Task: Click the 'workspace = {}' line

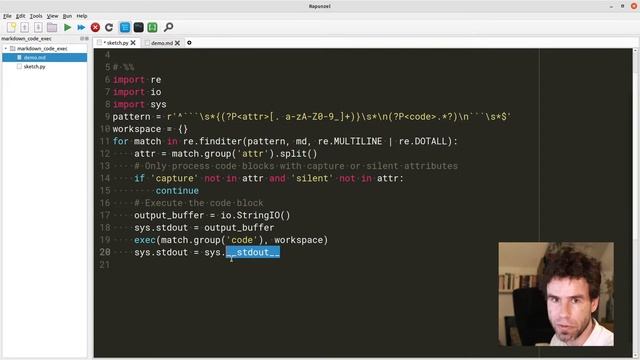Action: tap(150, 129)
